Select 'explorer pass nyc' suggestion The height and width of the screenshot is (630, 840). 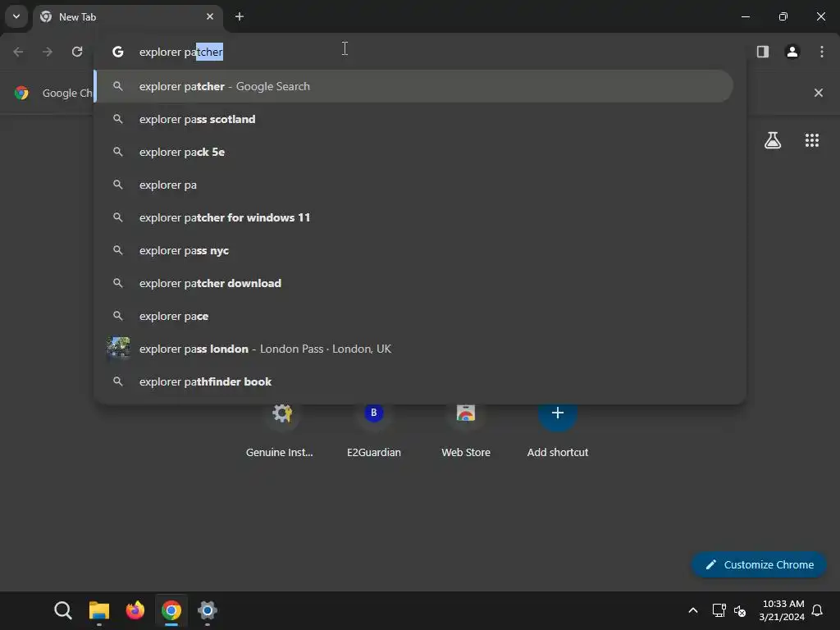tap(413, 250)
